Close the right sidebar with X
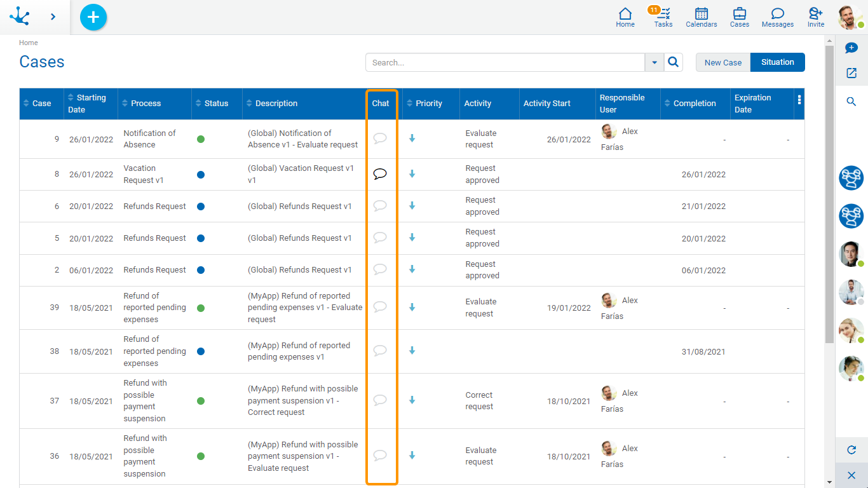This screenshot has width=868, height=488. point(851,475)
